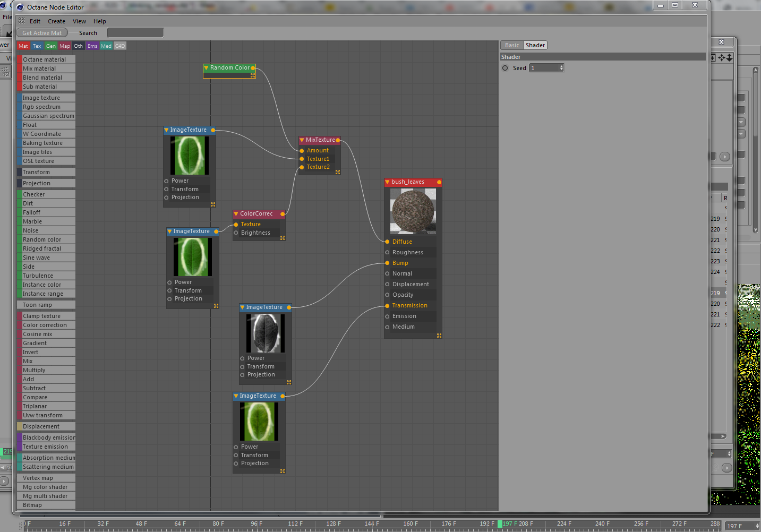Toggle the Mat node filter
The image size is (761, 532).
tap(23, 46)
